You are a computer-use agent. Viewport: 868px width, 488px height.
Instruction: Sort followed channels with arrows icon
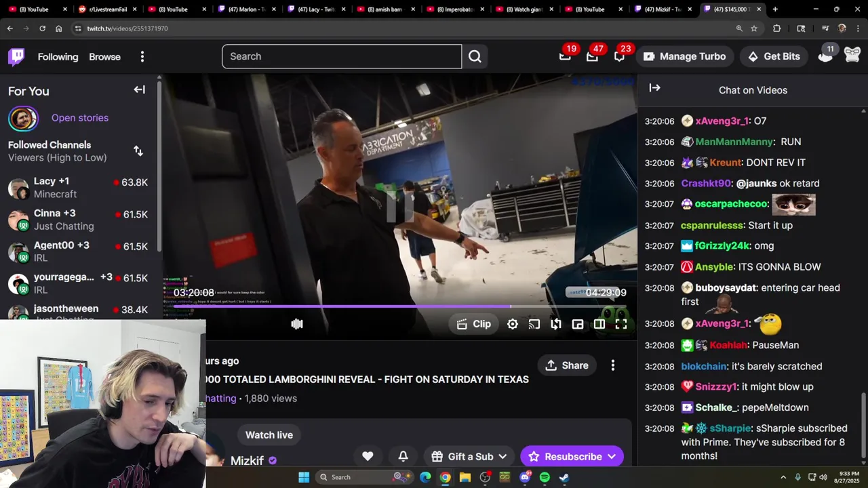click(138, 150)
